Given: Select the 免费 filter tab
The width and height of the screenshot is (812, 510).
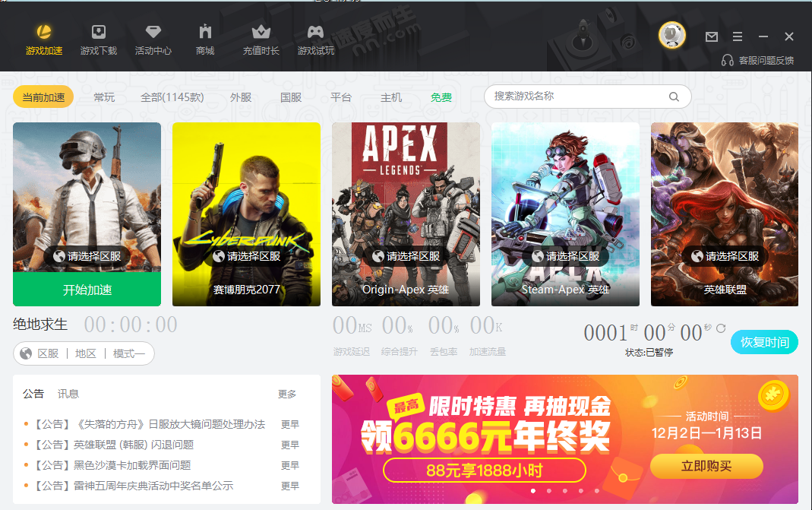Looking at the screenshot, I should (x=441, y=97).
